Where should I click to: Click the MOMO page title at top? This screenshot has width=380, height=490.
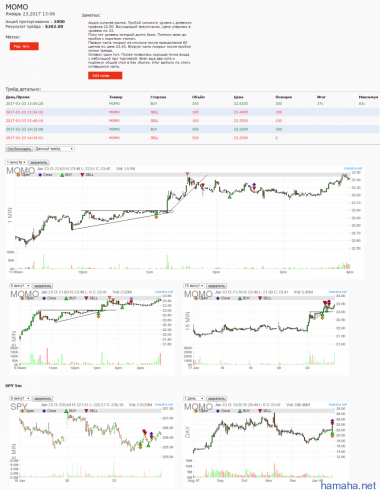click(x=17, y=7)
